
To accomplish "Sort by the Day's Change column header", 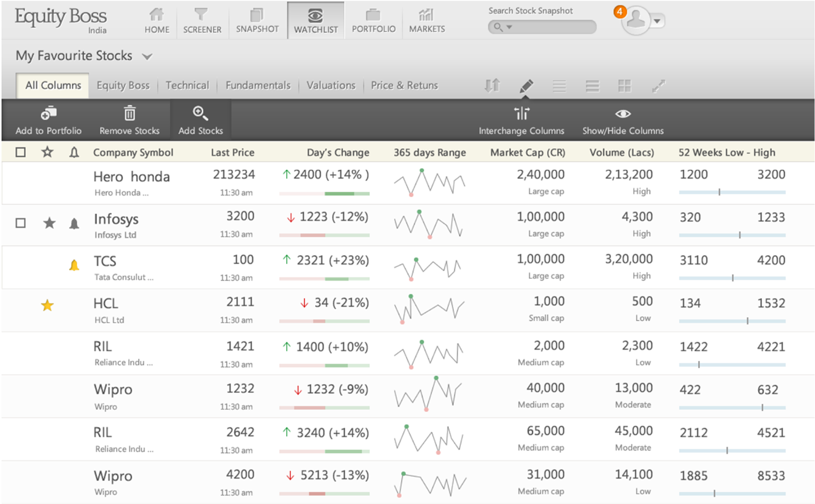I will click(x=338, y=153).
